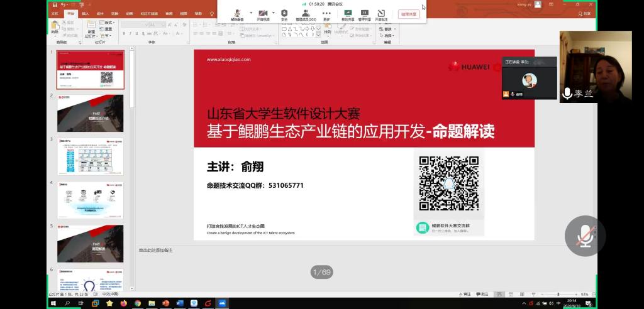This screenshot has width=644, height=309.
Task: Open the Insert ribbon tab
Action: tap(86, 13)
